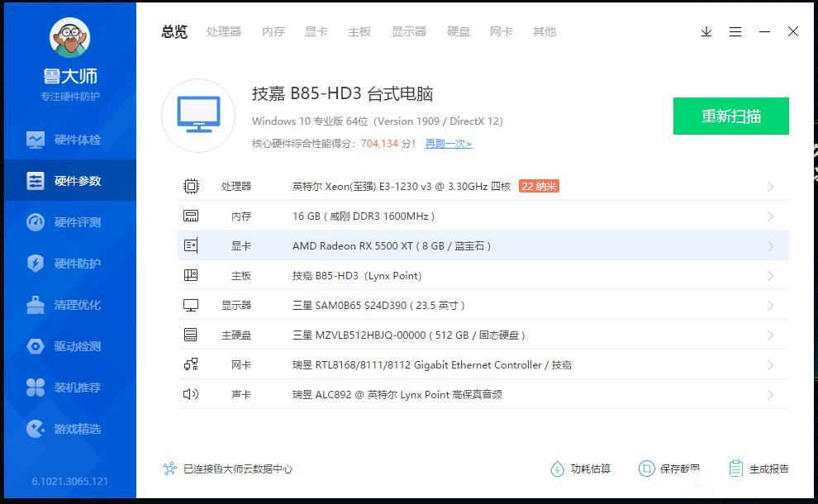Click RTL8168/8111/8112 Gigabit Ethernet text
Screen dimensions: 818x504
[x=431, y=364]
